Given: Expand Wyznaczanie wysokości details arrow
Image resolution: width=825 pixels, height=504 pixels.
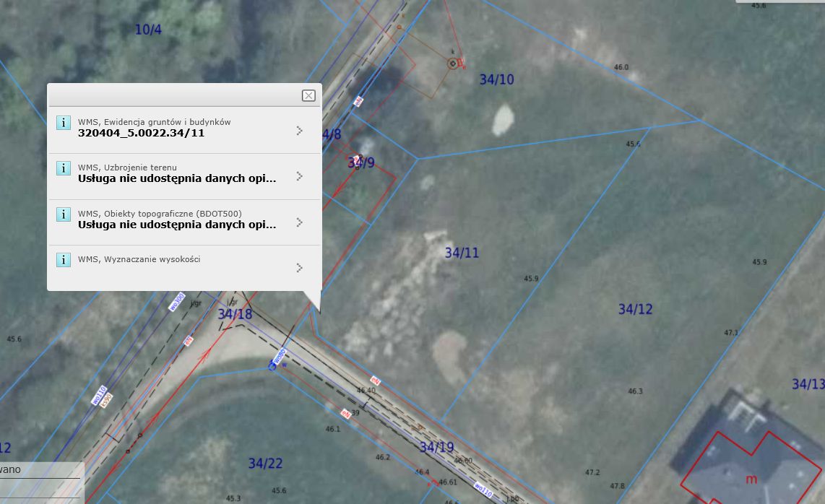Looking at the screenshot, I should (x=299, y=268).
